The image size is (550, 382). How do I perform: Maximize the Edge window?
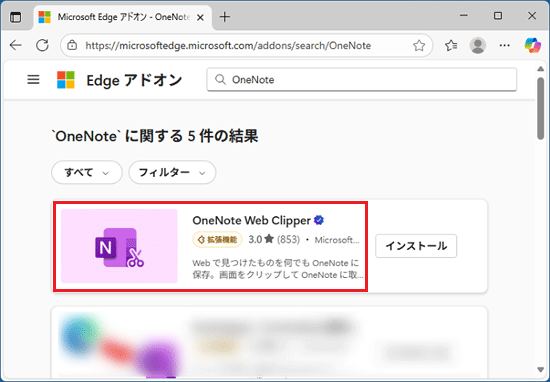(498, 15)
